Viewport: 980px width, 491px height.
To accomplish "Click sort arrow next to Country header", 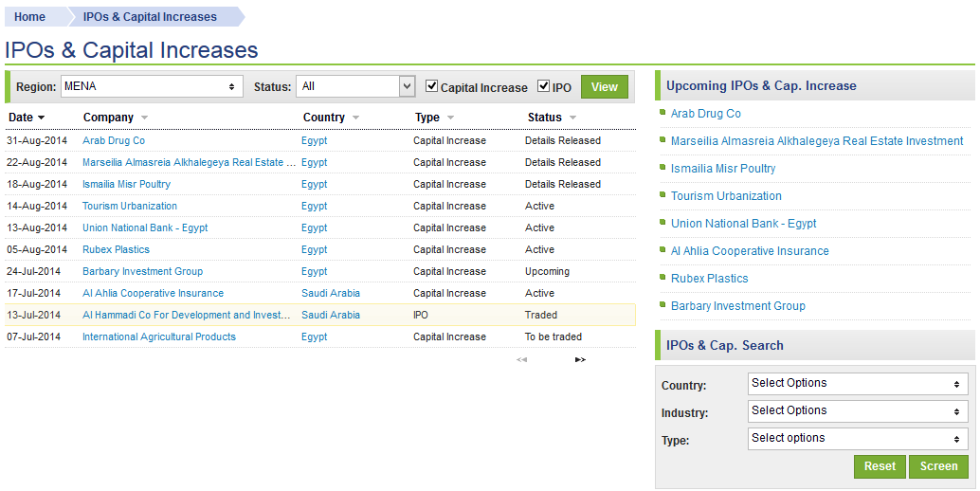I will coord(355,118).
